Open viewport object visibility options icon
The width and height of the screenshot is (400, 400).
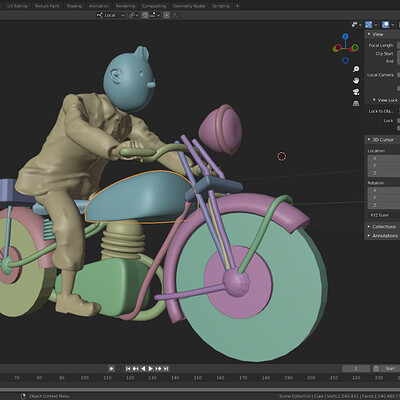pyautogui.click(x=356, y=25)
